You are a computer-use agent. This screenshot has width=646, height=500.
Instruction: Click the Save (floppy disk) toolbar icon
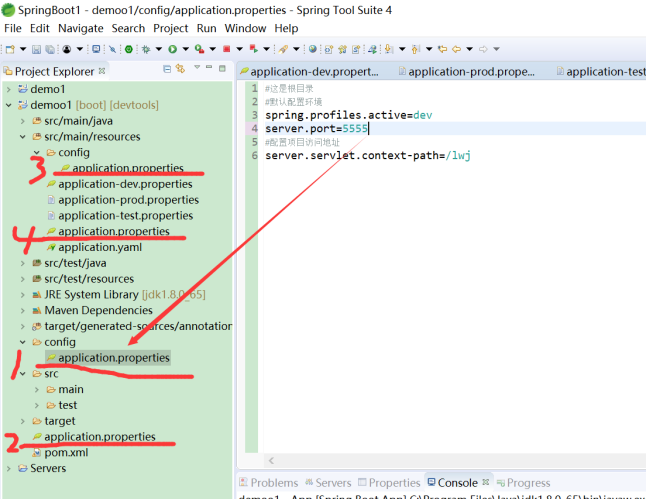[x=36, y=49]
